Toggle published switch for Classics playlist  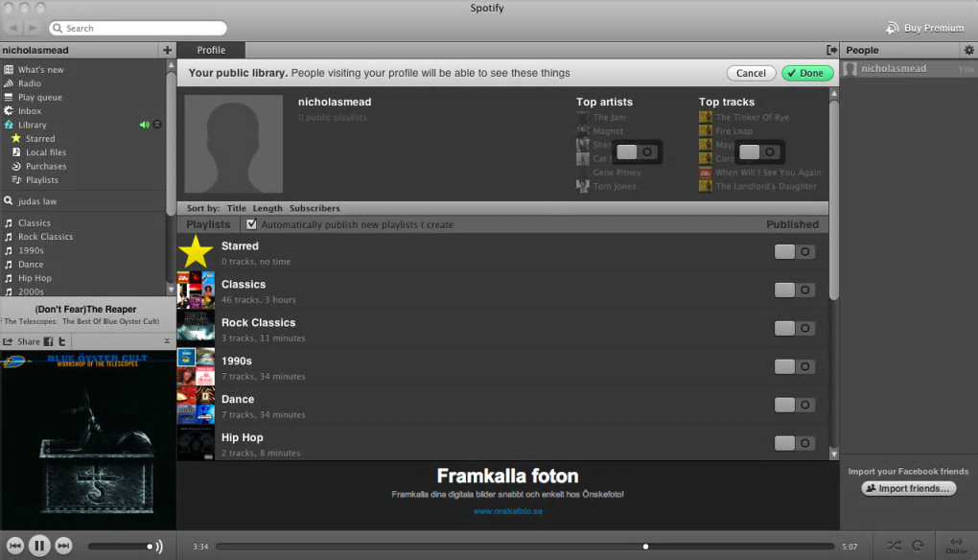795,290
